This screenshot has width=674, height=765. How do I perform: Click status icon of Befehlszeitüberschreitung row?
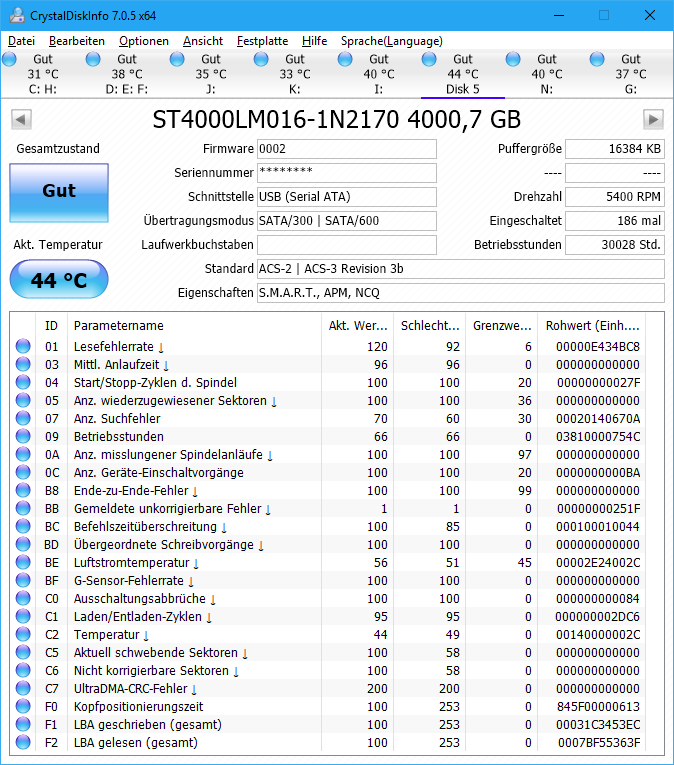click(x=23, y=526)
